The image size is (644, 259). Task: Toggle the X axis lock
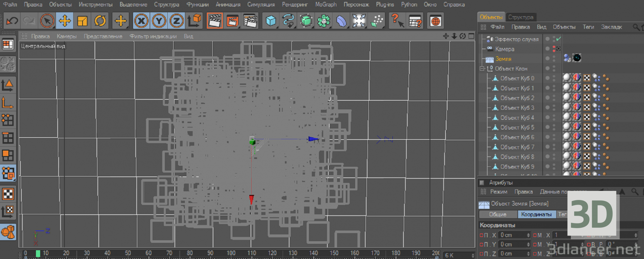[141, 21]
